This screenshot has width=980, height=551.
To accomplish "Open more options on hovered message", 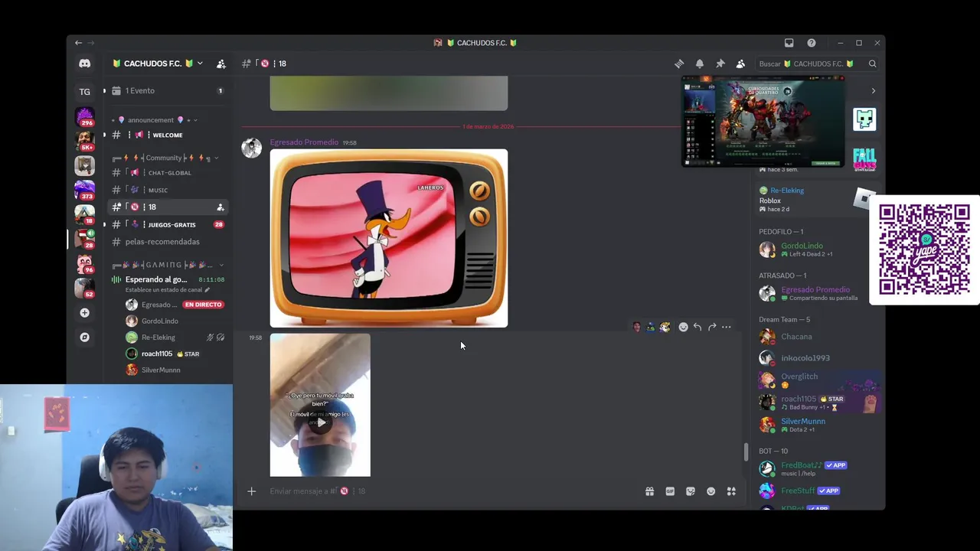I will 727,327.
